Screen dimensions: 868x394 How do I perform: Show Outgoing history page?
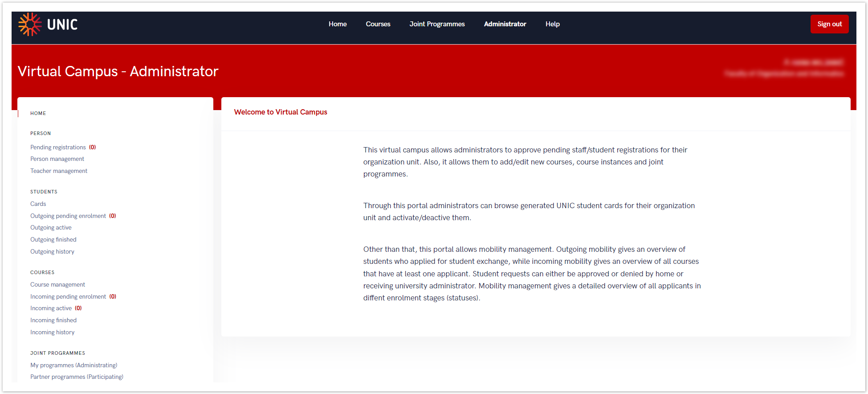[x=52, y=252]
